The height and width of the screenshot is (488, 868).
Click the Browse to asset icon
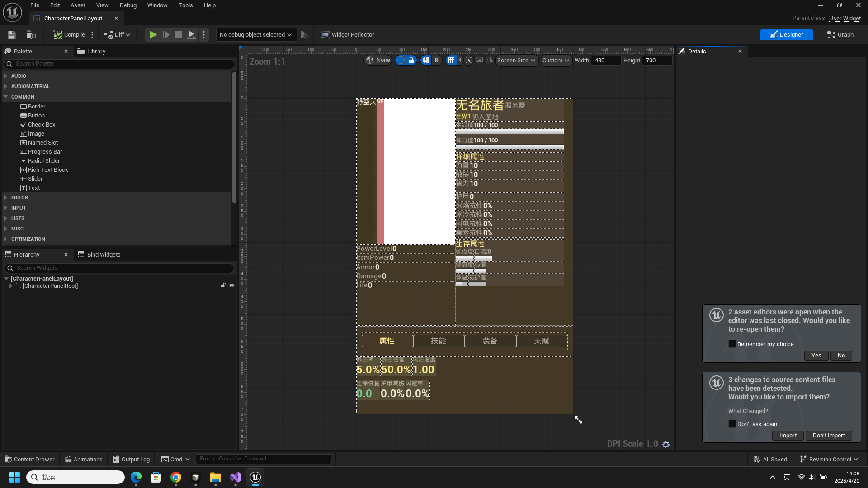coord(31,35)
